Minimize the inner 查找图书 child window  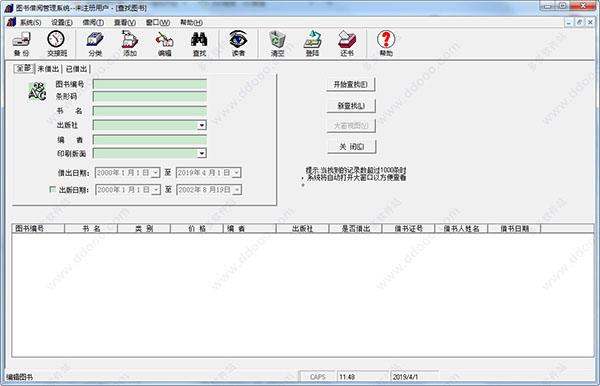point(569,23)
